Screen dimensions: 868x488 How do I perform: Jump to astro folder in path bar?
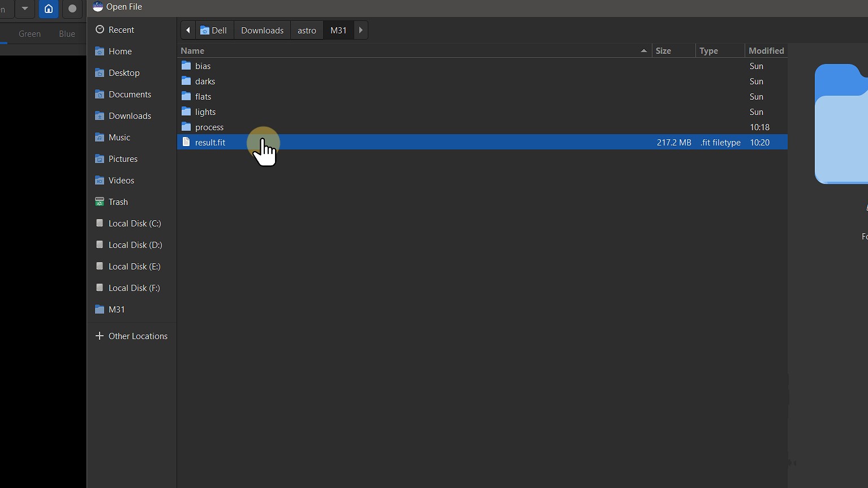click(307, 31)
